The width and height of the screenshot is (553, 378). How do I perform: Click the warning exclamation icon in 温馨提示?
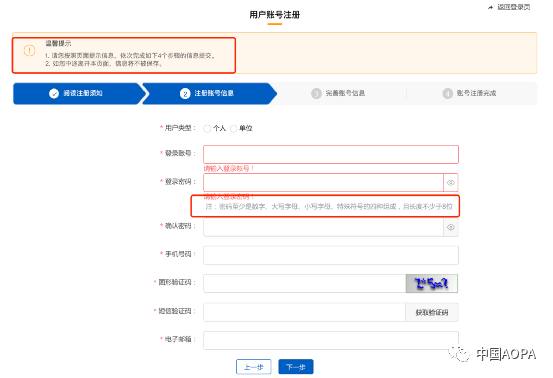click(30, 50)
